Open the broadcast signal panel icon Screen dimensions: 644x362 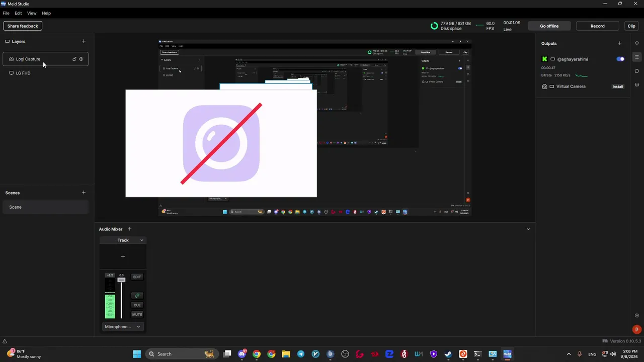(637, 85)
